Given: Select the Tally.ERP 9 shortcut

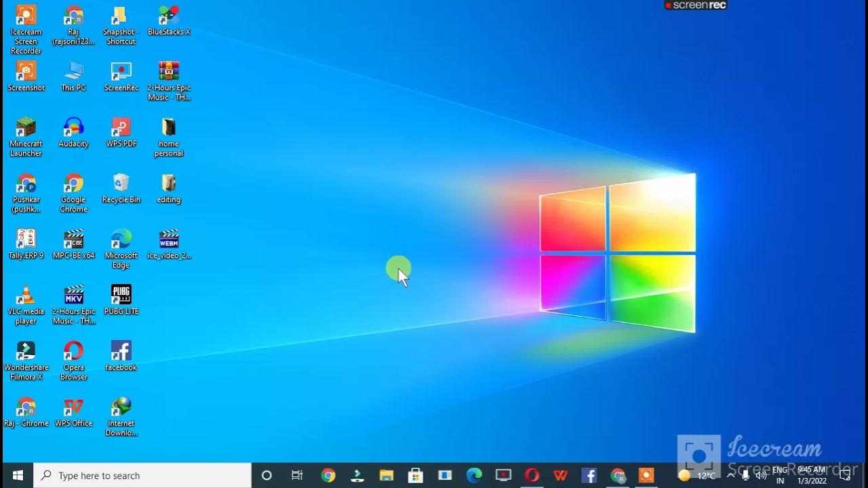Looking at the screenshot, I should tap(26, 244).
